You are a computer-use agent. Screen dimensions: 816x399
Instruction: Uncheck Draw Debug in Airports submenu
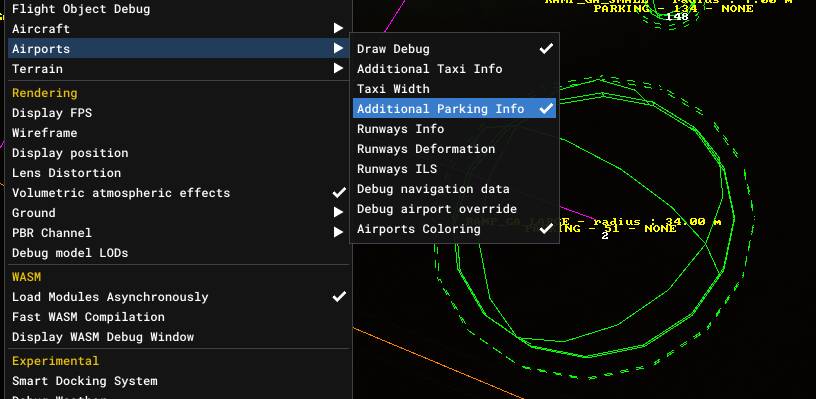tap(454, 48)
